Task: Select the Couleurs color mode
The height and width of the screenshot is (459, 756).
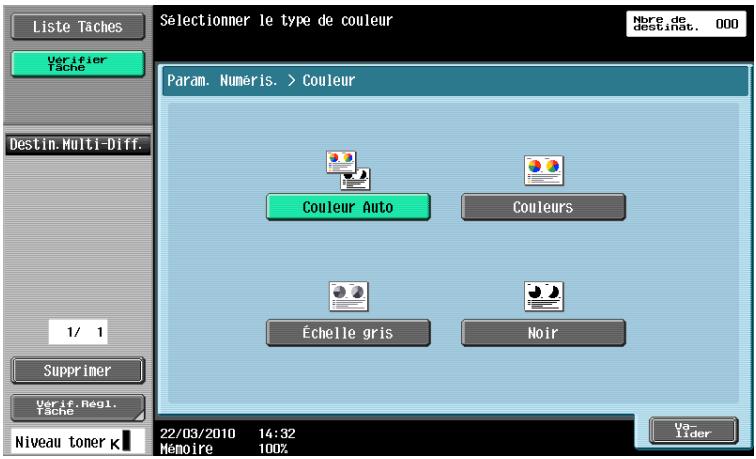Action: [543, 207]
